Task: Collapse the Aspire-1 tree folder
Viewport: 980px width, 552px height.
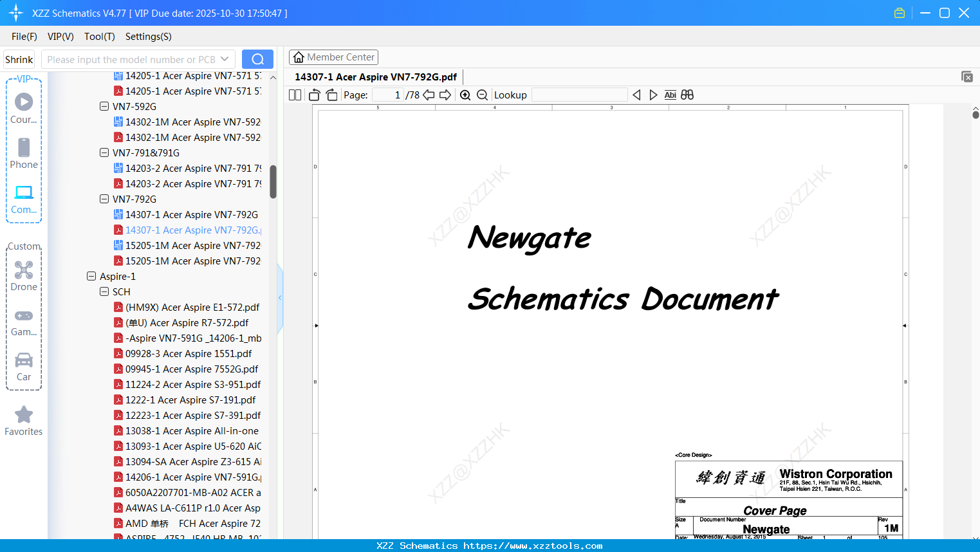Action: [x=91, y=276]
